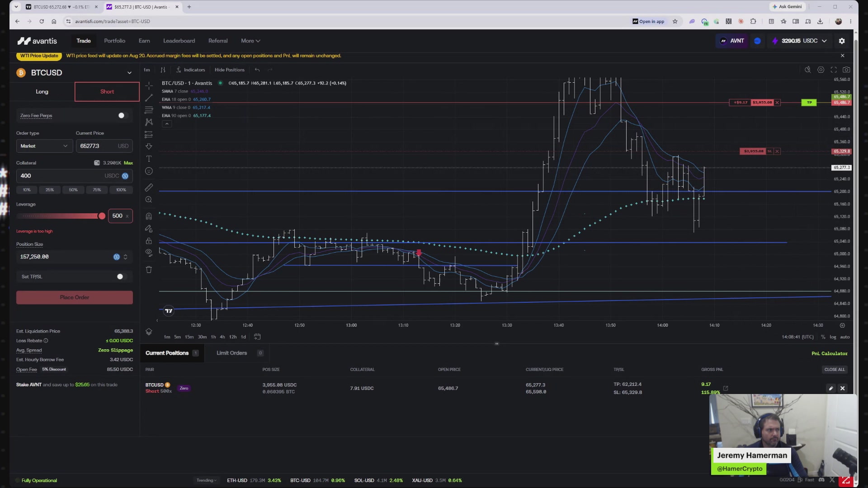This screenshot has height=488, width=868.
Task: Open the account settings gear
Action: coord(842,41)
